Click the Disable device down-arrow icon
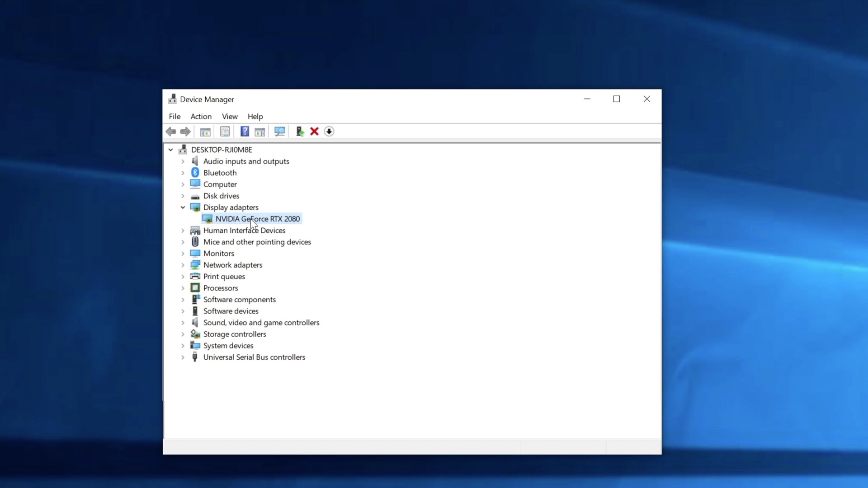This screenshot has width=868, height=488. tap(329, 131)
